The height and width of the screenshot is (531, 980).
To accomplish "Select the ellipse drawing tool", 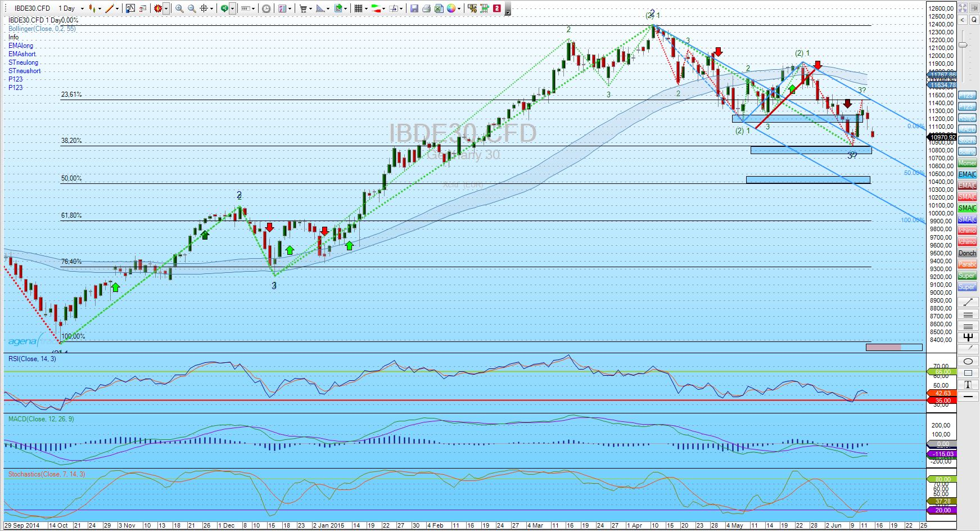I will point(968,361).
